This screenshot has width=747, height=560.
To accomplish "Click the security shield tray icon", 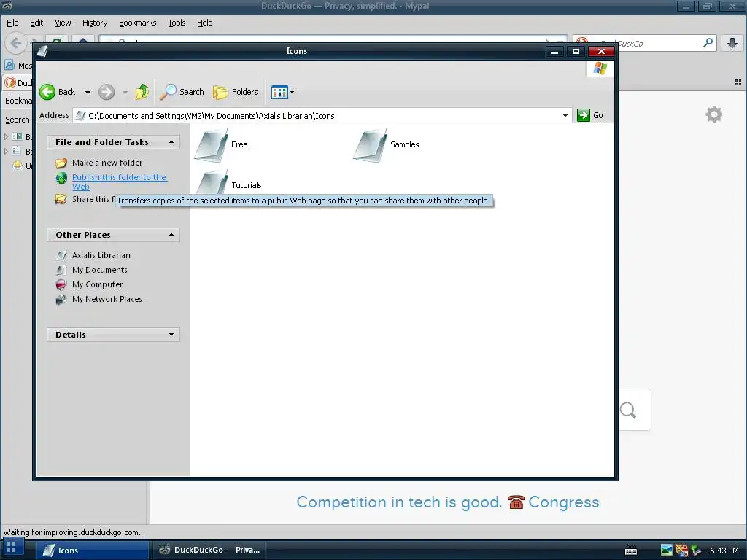I will pos(682,551).
